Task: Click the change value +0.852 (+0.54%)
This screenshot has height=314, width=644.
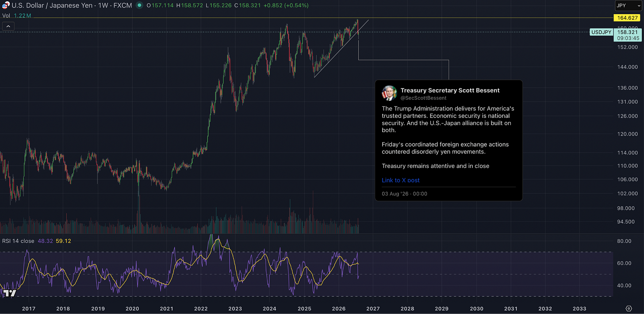Action: 286,5
